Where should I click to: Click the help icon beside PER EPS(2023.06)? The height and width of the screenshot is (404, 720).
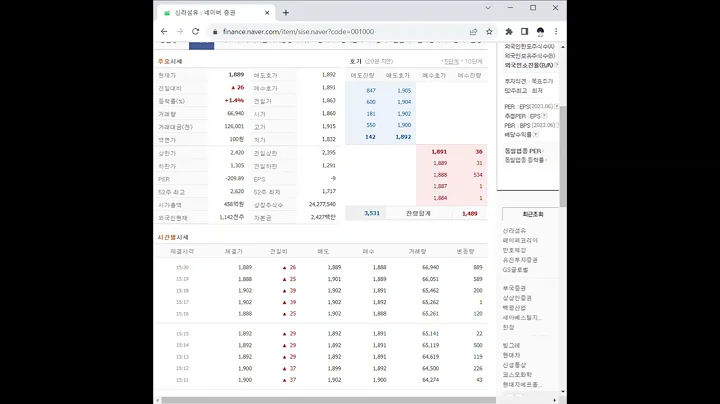[557, 107]
